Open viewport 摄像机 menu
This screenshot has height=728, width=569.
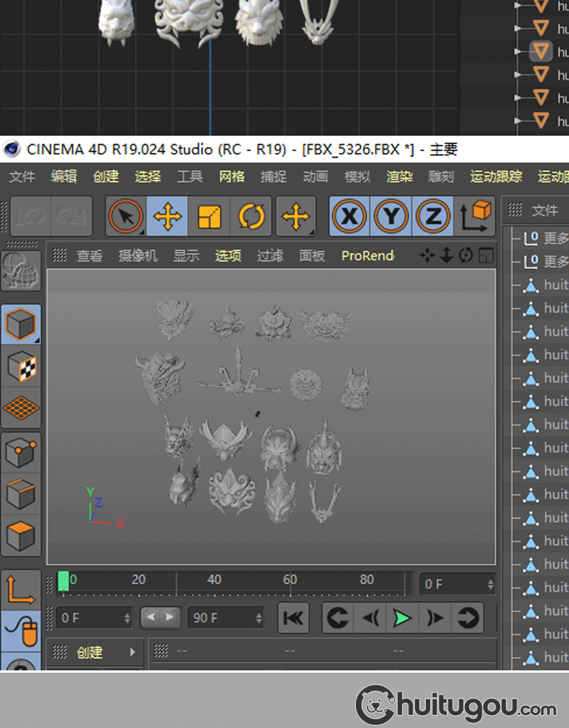[x=138, y=256]
